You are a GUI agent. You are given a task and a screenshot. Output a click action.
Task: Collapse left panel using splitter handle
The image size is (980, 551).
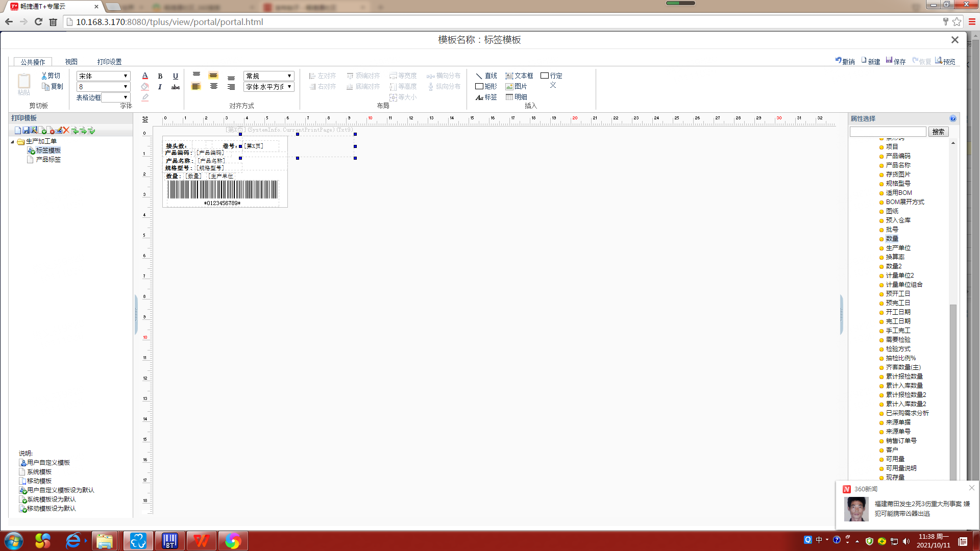136,314
